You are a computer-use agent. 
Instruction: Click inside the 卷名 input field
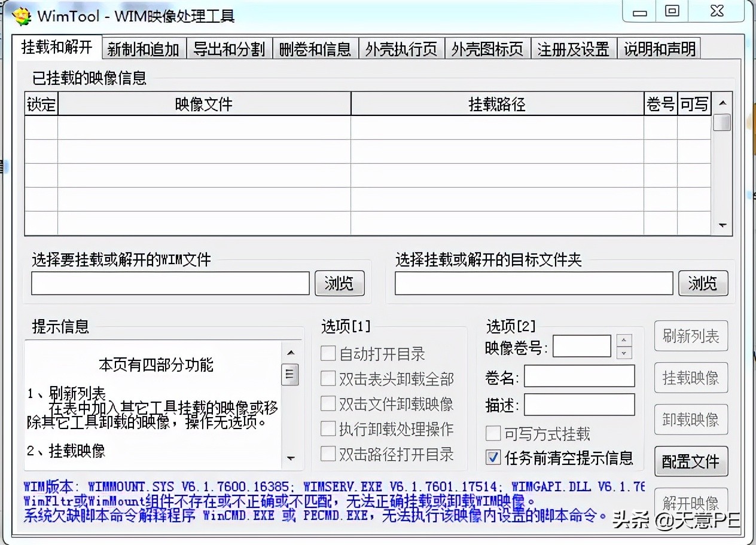(579, 376)
